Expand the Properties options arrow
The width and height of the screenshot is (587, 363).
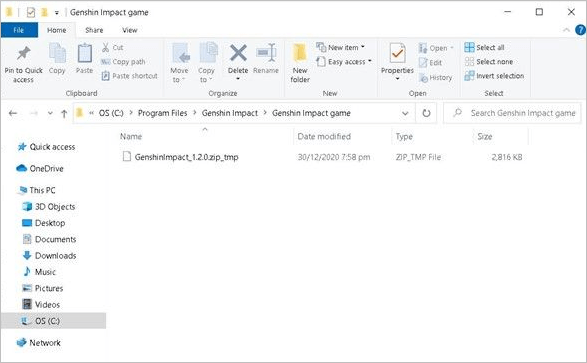[397, 79]
